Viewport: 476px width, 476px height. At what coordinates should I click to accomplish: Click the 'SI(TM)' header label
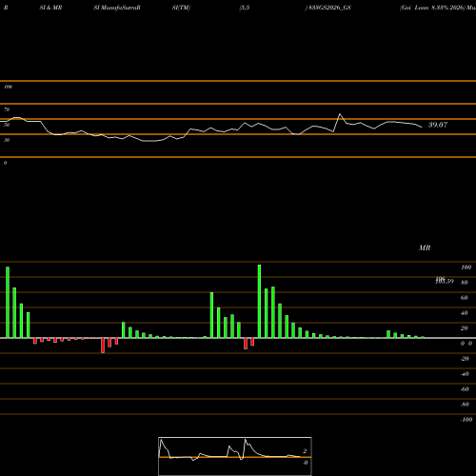[x=181, y=8]
